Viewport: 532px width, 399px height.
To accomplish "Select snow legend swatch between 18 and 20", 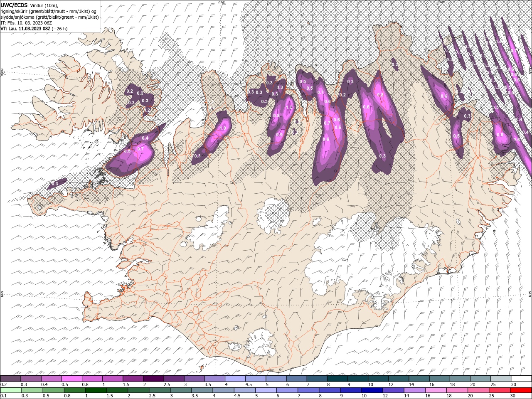I will coord(460,379).
